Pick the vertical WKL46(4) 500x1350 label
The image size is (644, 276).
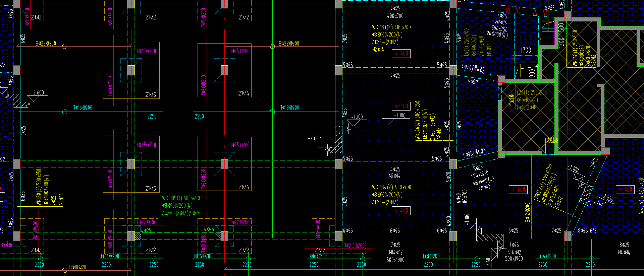pyautogui.click(x=418, y=121)
